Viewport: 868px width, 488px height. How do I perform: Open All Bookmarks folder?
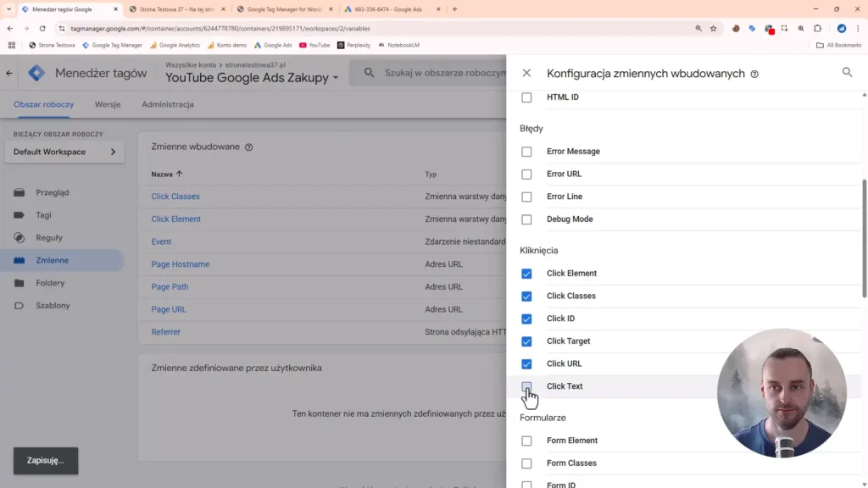coord(838,46)
